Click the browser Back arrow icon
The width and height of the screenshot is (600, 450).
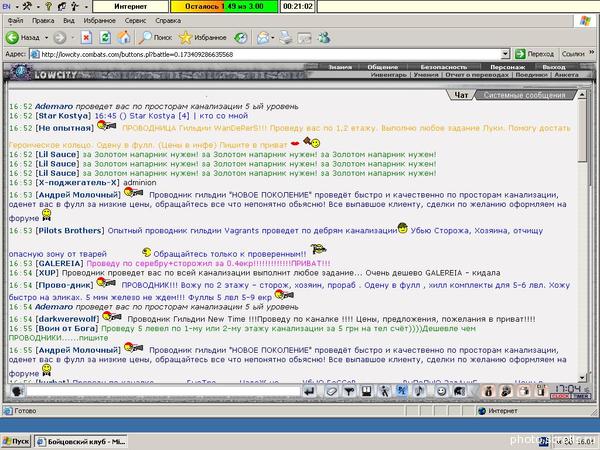12,38
